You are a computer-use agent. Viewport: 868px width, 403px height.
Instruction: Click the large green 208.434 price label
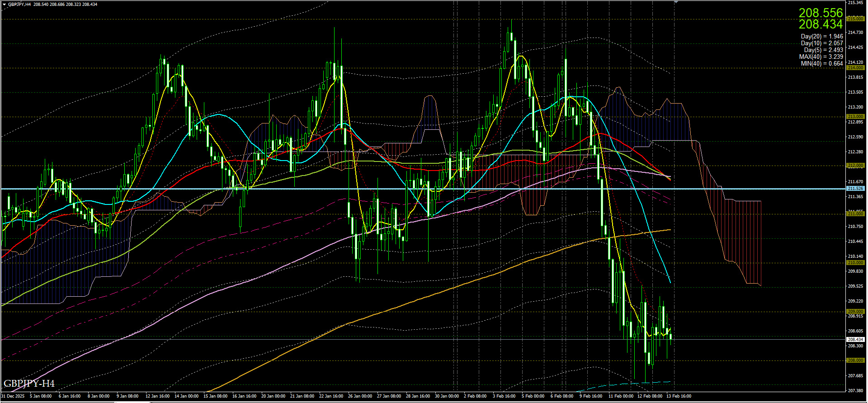821,24
